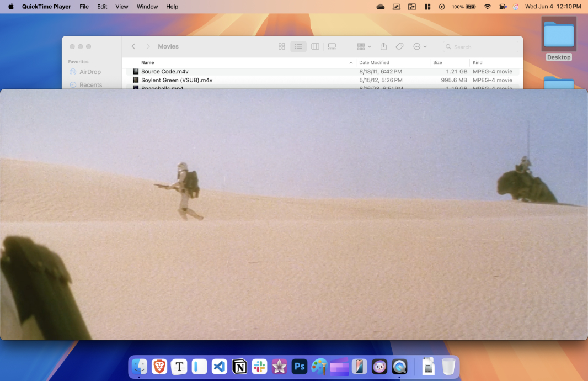Screen dimensions: 588x381
Task: Open the File menu
Action: [x=84, y=7]
